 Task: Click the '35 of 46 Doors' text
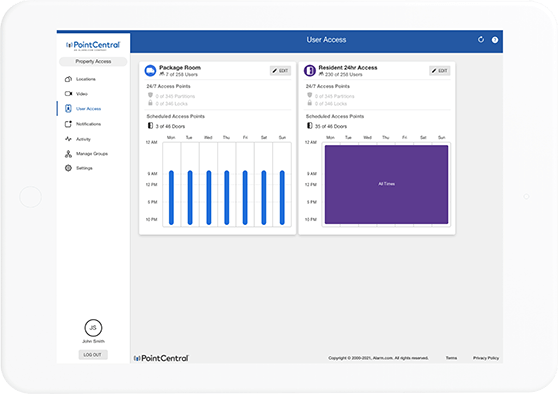coord(331,126)
